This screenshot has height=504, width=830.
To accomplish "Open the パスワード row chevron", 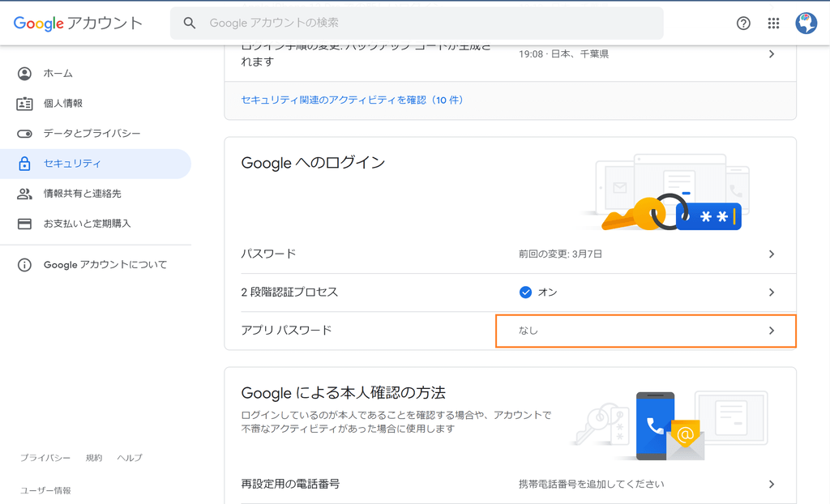I will tap(772, 254).
